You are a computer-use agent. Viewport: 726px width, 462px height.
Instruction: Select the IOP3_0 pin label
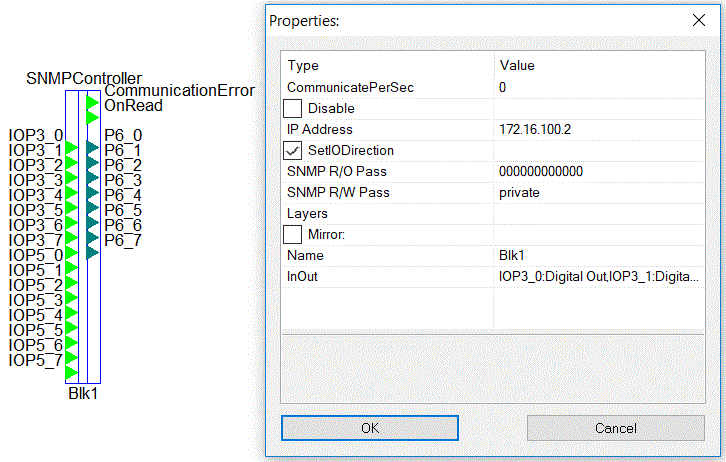point(36,135)
